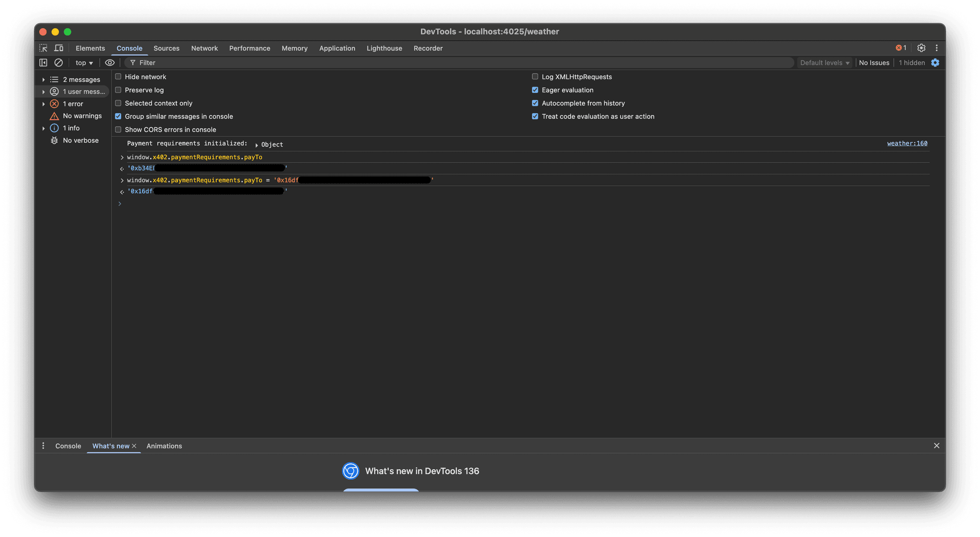Select the No verbose sidebar filter
The width and height of the screenshot is (980, 537).
(x=75, y=140)
